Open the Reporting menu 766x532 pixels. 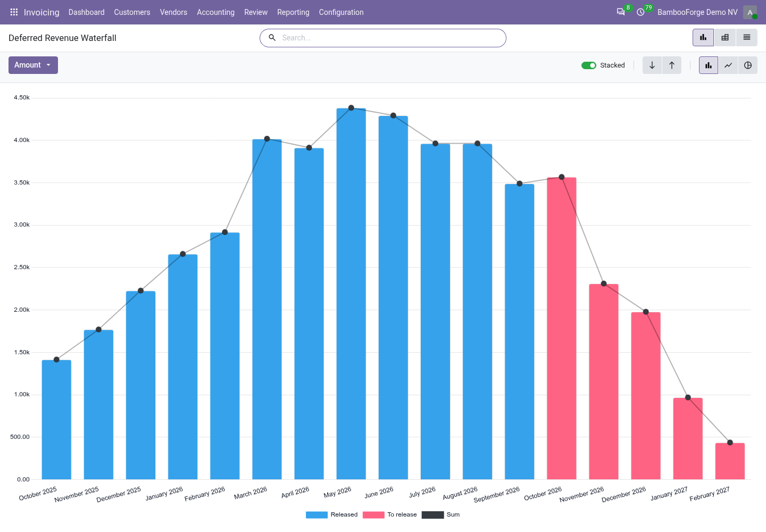point(293,12)
